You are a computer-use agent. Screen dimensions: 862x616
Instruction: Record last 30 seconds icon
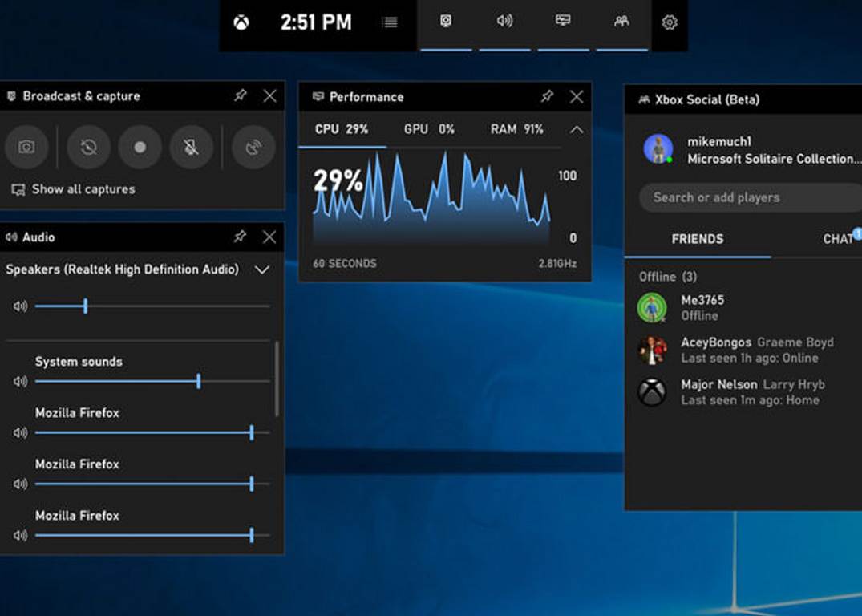coord(88,148)
